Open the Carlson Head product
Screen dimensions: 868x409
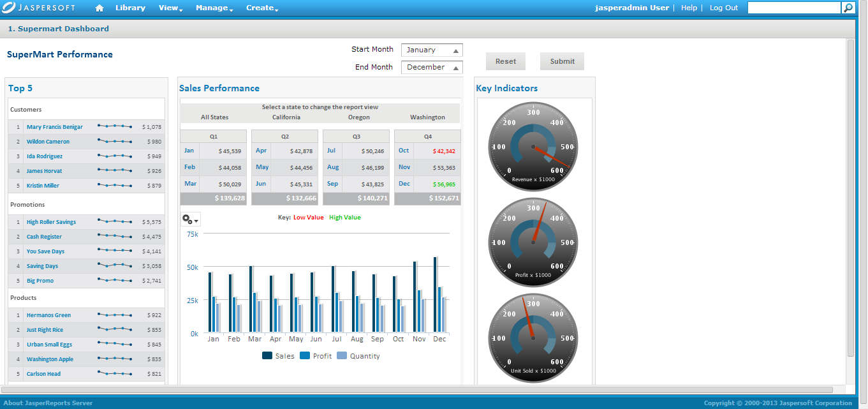point(43,374)
